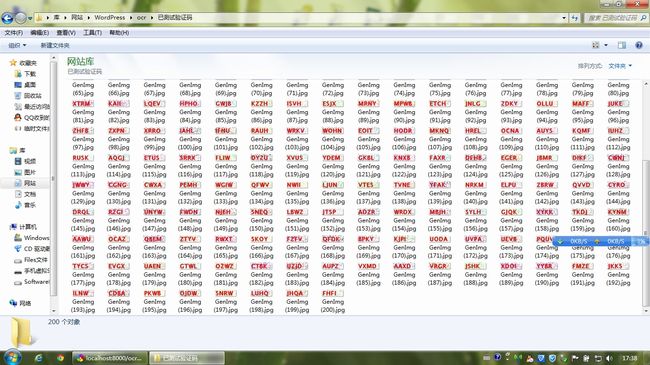Select the 库 Libraries node in sidebar
The height and width of the screenshot is (365, 650).
point(18,150)
